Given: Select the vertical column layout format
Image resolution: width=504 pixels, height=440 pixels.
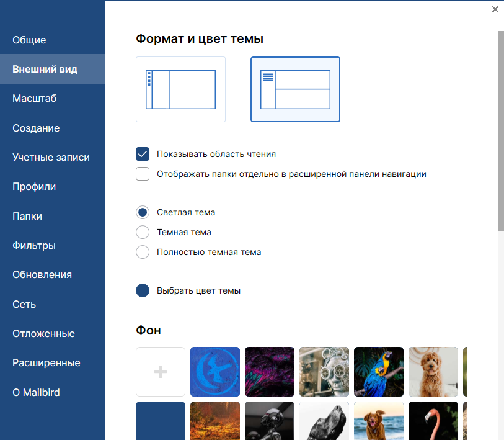Looking at the screenshot, I should 180,89.
